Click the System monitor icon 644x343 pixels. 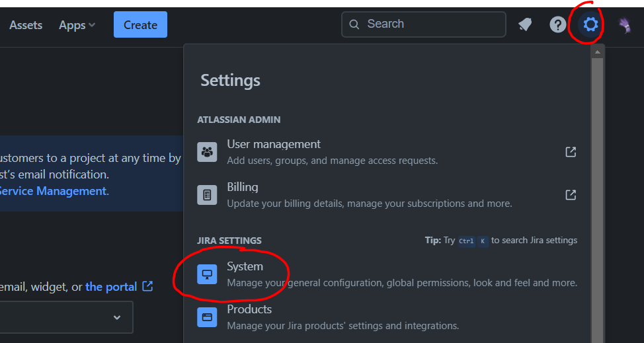(207, 274)
